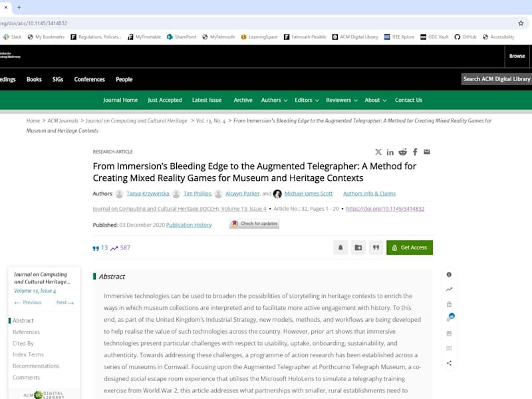The width and height of the screenshot is (532, 399).
Task: Click share icon in right sidebar
Action: 449,363
